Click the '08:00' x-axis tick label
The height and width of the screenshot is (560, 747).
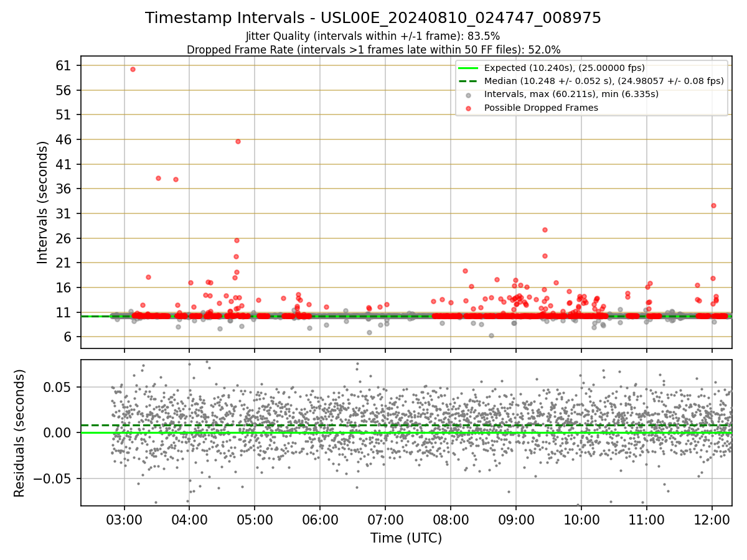tap(451, 519)
